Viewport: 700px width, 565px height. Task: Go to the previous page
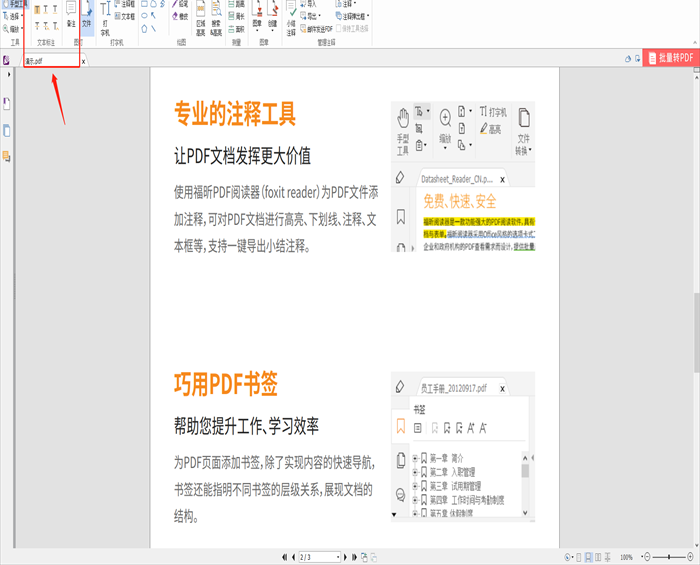coord(293,557)
